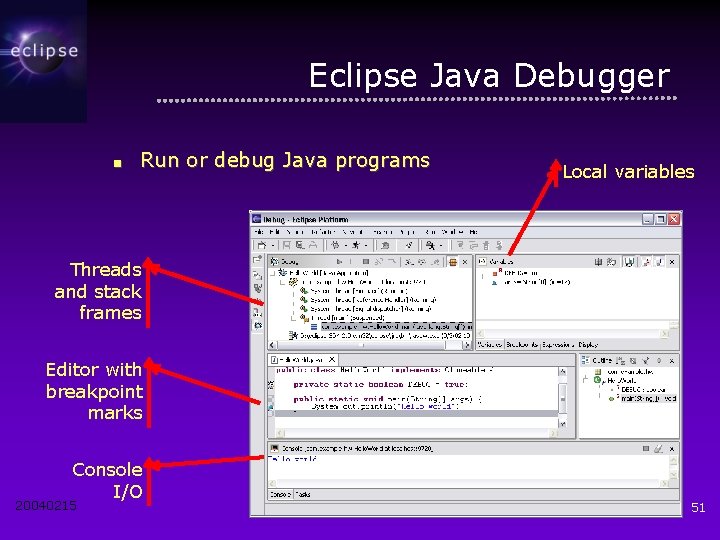
Task: Collapse the Java Application launch node
Action: 273,273
